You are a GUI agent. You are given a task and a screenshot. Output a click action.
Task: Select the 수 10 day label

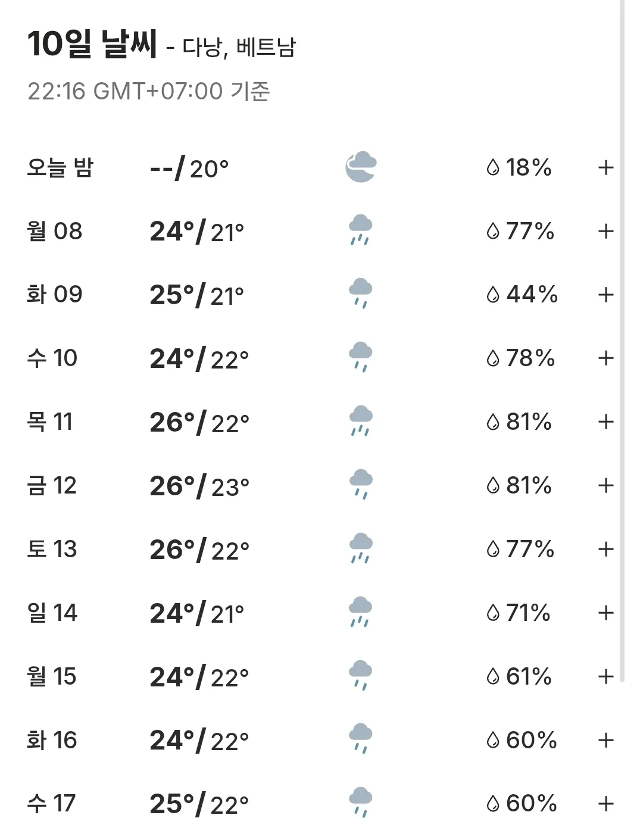tap(52, 358)
